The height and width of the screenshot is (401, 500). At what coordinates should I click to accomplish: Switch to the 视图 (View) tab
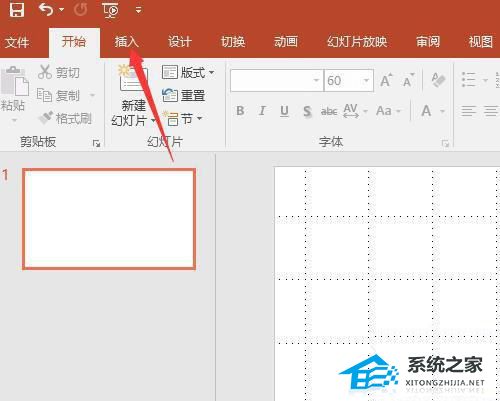click(x=481, y=42)
